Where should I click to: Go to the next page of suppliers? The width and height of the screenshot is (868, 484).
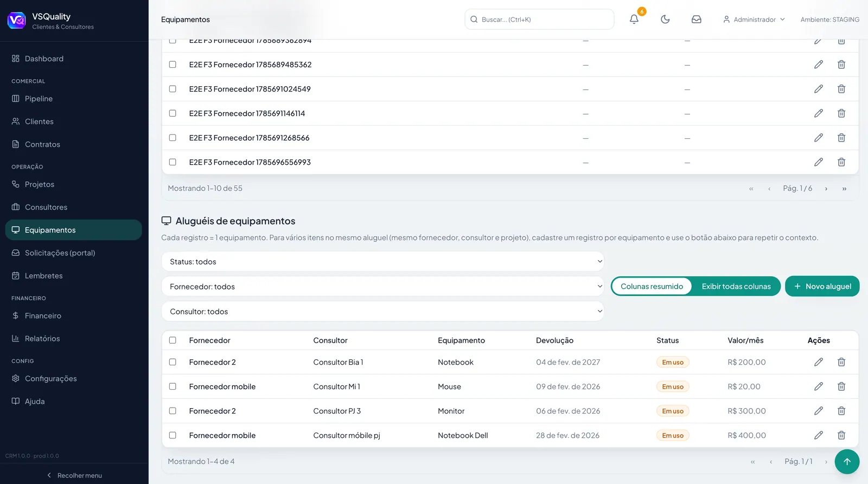[826, 189]
